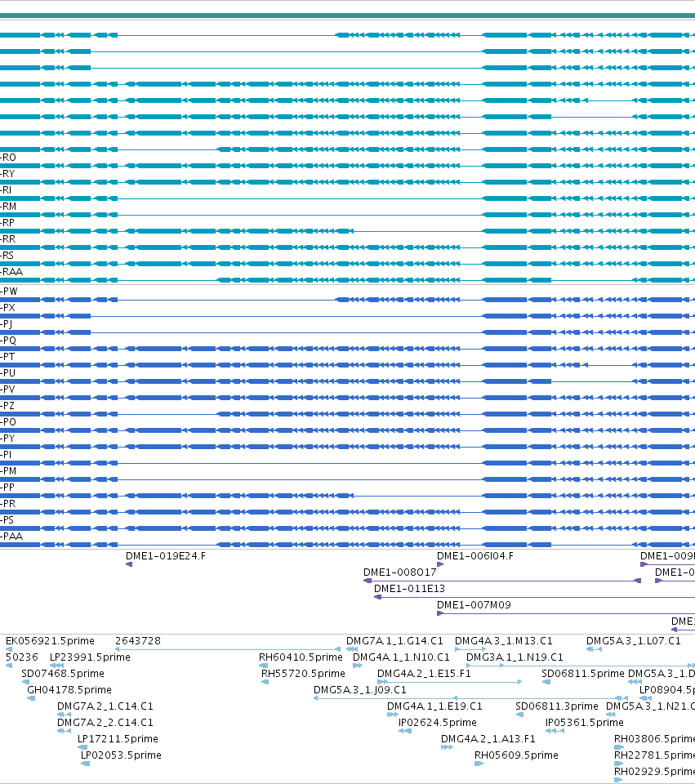Select the DMG7A.2_2.C14.C1 label

click(x=105, y=723)
